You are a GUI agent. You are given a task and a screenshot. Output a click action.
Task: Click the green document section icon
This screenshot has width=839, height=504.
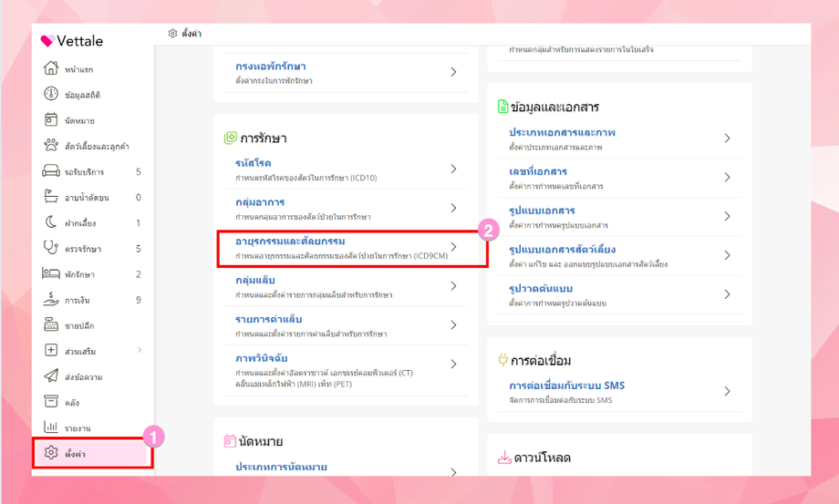click(x=502, y=107)
